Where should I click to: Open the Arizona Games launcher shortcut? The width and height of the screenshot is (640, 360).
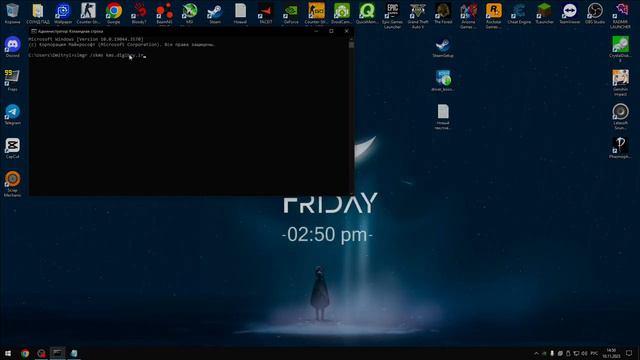(468, 16)
